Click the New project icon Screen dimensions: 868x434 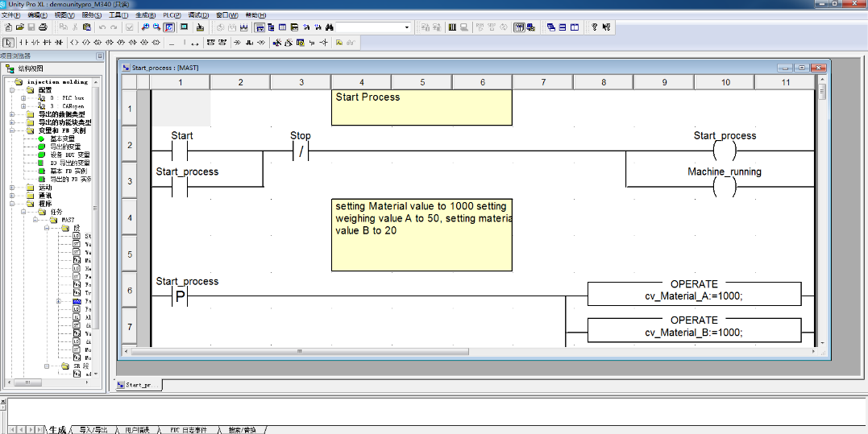[x=8, y=27]
